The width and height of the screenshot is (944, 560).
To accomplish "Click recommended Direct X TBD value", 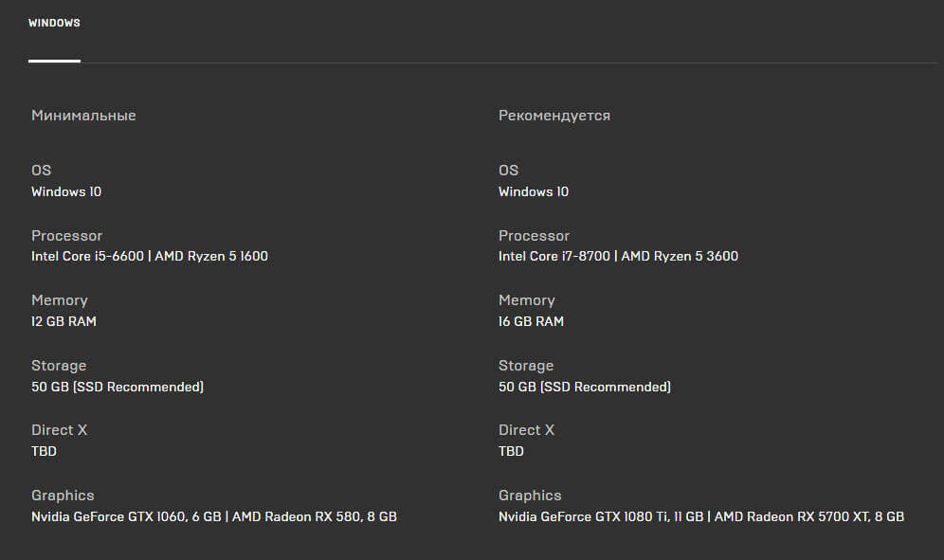I will coord(511,451).
